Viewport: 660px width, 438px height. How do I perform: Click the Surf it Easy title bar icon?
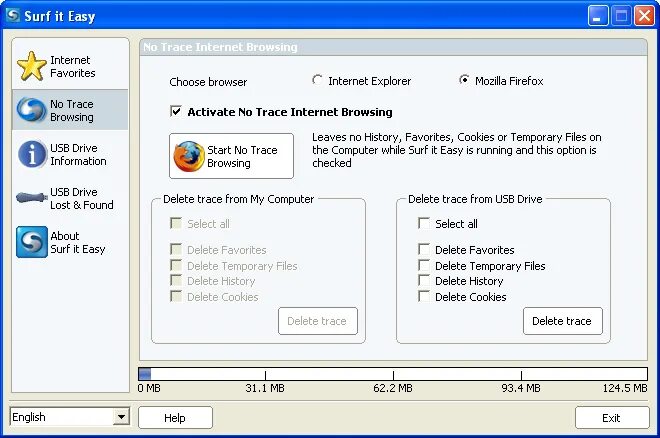pyautogui.click(x=13, y=16)
